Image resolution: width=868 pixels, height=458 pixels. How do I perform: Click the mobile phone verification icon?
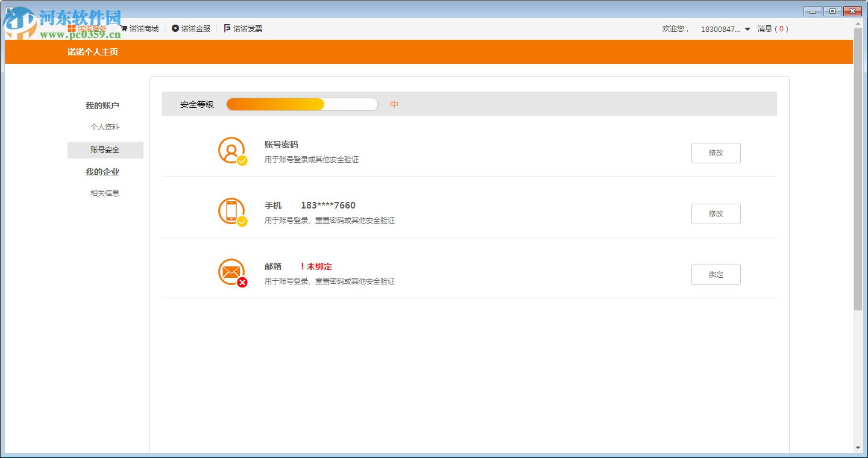click(231, 212)
